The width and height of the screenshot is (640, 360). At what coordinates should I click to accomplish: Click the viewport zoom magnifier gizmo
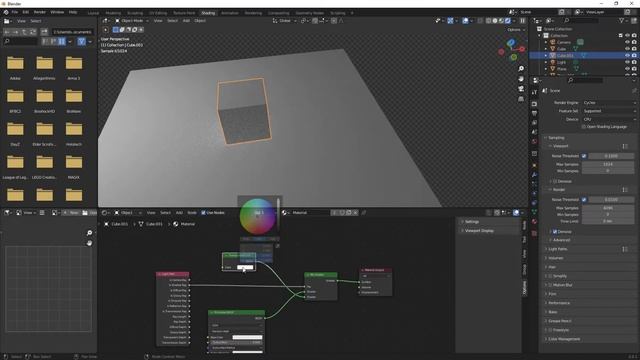click(x=521, y=69)
